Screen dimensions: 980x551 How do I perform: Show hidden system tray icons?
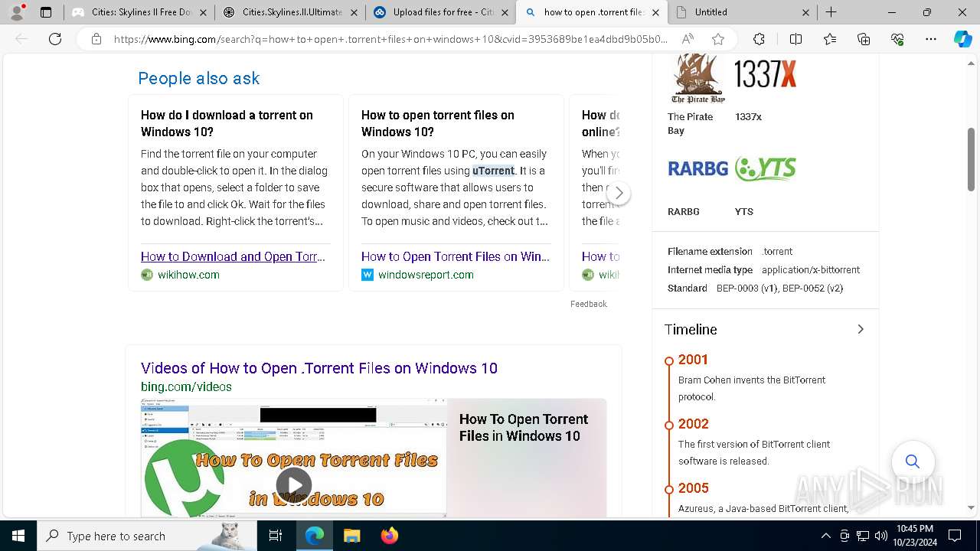[825, 536]
